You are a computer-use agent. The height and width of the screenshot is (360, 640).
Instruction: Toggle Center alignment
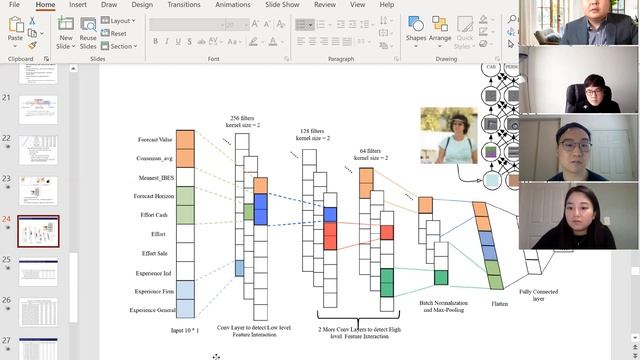(312, 42)
